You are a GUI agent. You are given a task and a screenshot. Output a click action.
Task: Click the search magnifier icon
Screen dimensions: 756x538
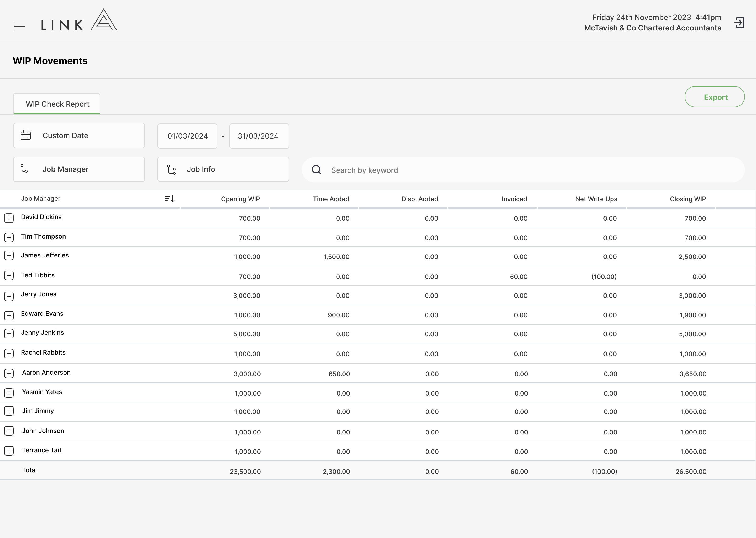(x=316, y=170)
